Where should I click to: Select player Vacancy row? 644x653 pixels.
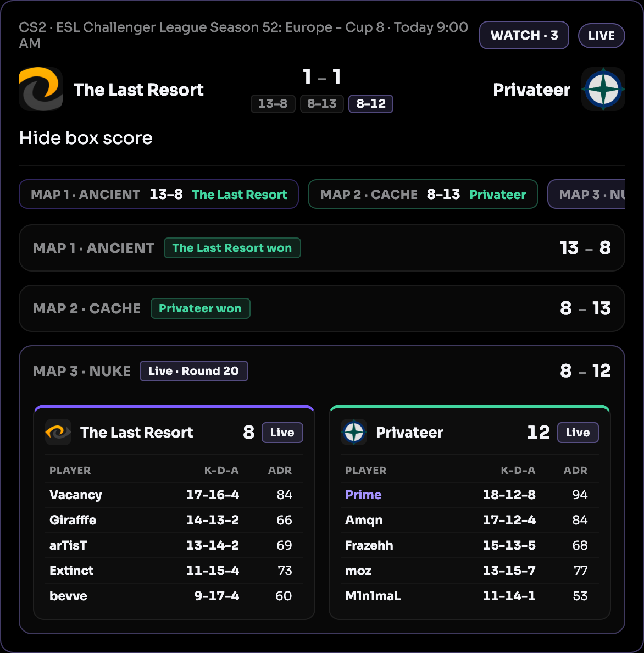[x=174, y=495]
